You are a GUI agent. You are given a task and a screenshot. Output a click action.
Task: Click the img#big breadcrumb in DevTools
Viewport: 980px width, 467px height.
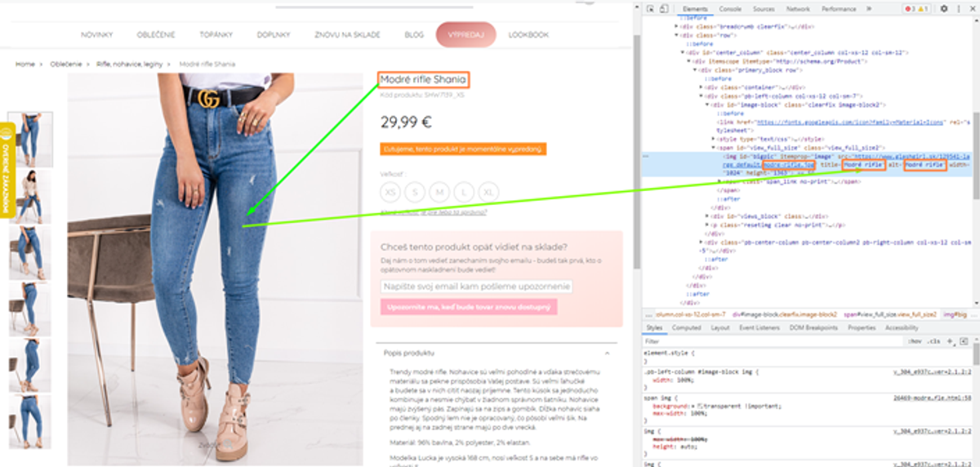tap(955, 314)
